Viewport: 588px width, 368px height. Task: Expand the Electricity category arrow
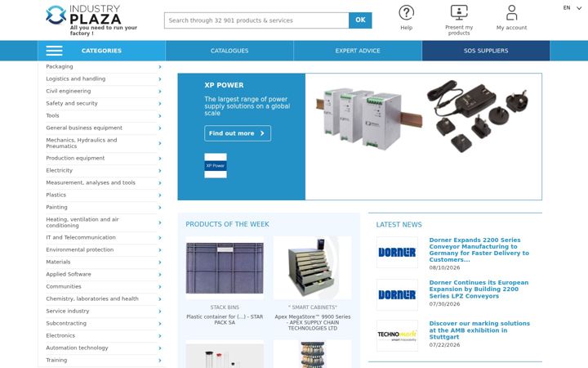[x=160, y=171]
